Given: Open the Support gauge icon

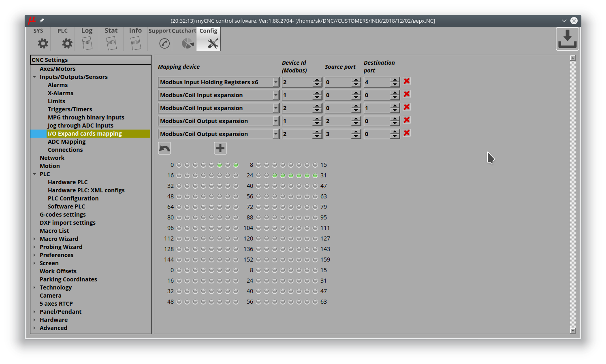Looking at the screenshot, I should click(x=164, y=43).
